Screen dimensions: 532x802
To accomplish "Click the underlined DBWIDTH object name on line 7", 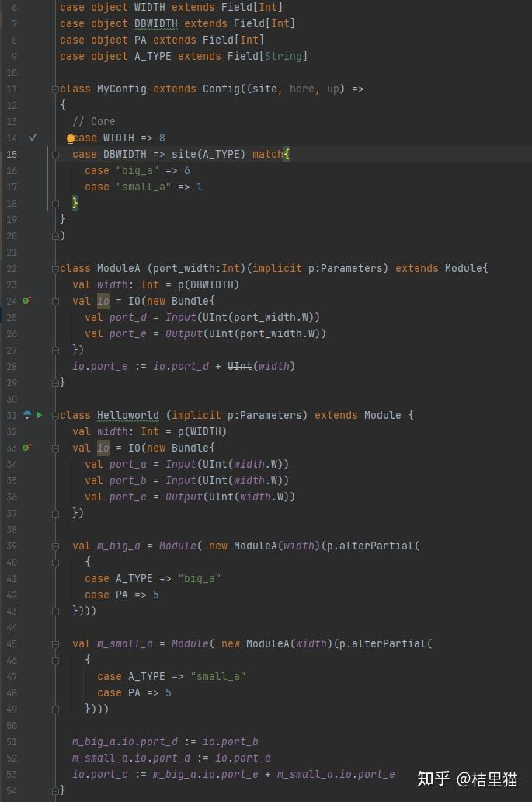I will [x=156, y=23].
